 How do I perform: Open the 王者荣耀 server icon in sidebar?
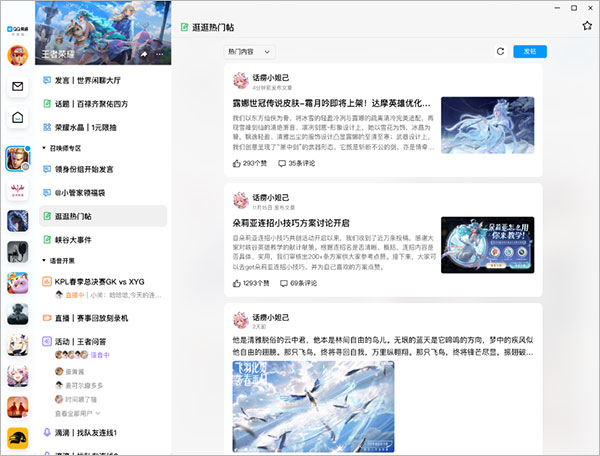[x=18, y=160]
